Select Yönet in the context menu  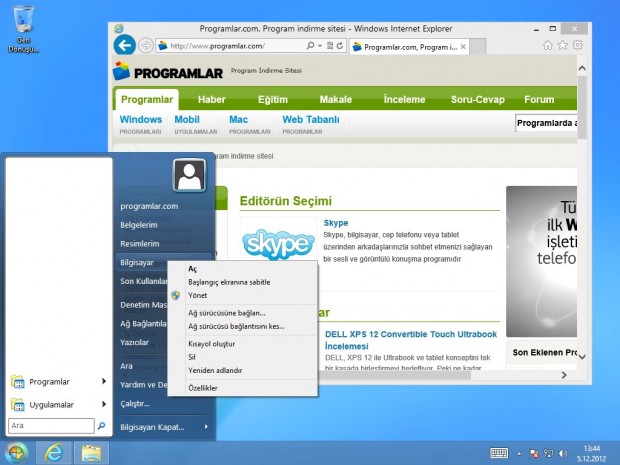pos(243,295)
